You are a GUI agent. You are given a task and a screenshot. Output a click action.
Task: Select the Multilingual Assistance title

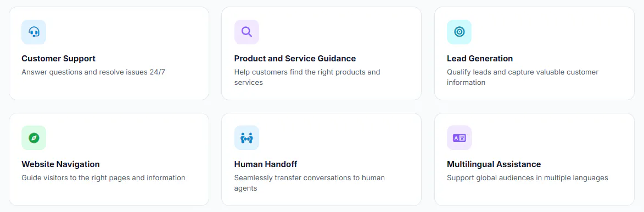[494, 164]
